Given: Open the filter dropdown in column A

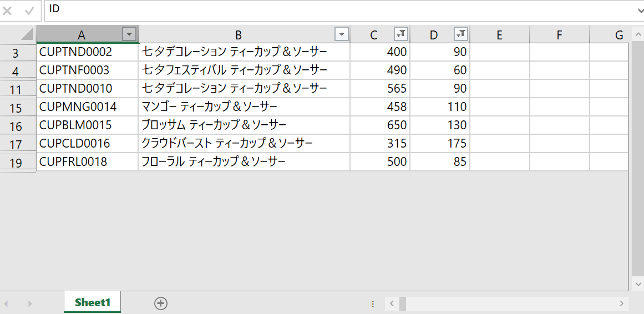Looking at the screenshot, I should 129,34.
